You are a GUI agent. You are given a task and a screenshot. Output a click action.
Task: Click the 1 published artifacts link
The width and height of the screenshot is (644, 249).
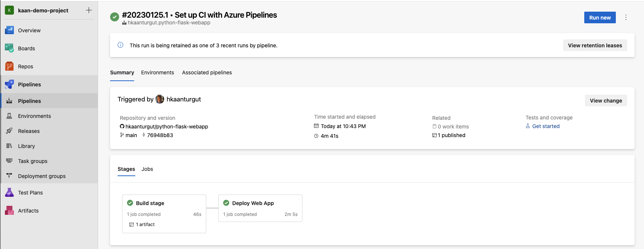click(x=451, y=136)
